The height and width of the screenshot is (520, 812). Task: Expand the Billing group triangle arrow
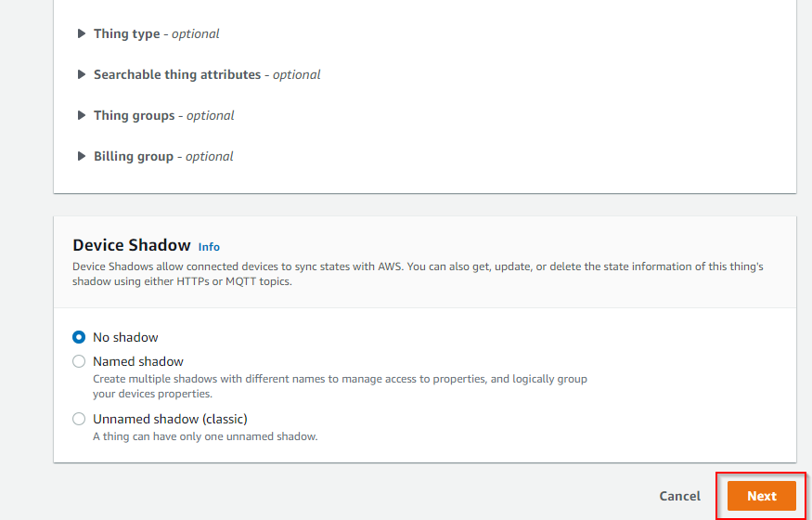82,156
